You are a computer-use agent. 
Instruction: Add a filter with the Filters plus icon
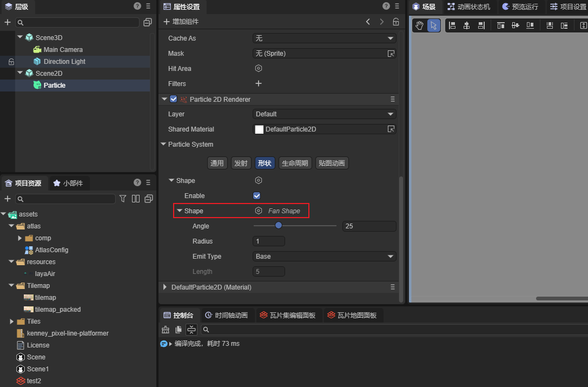(259, 83)
